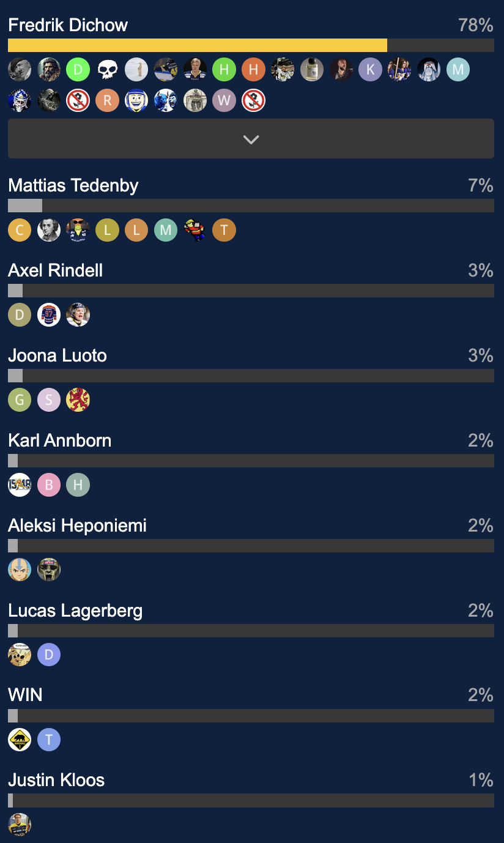Open the green D avatar under Fredrik Dichow
Viewport: 504px width, 843px height.
tap(78, 70)
